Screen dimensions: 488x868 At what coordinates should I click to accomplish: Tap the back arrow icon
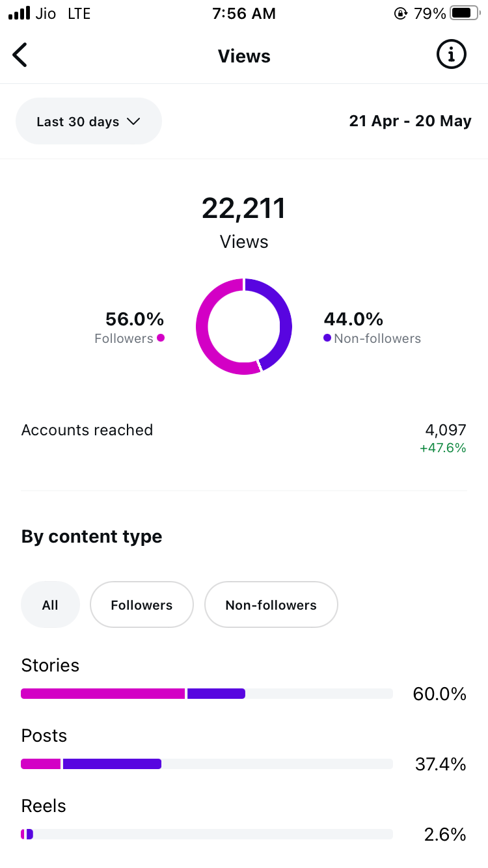tap(20, 55)
